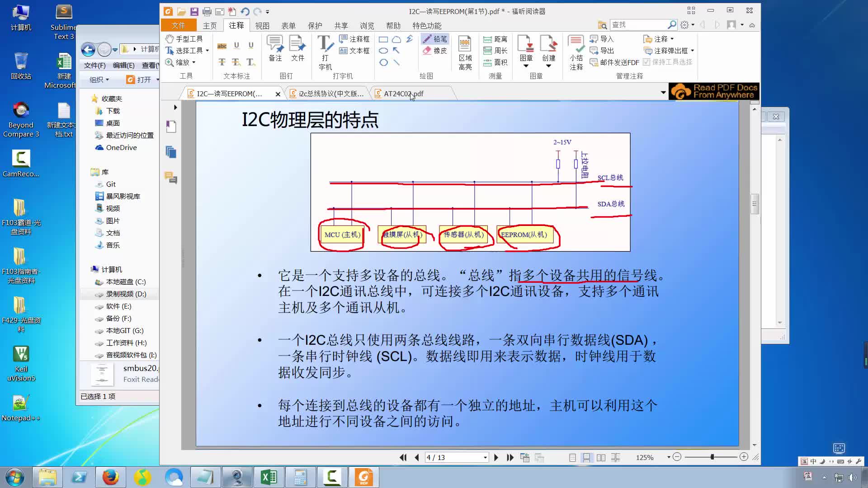
Task: Enable continuous facing view mode
Action: [x=616, y=458]
